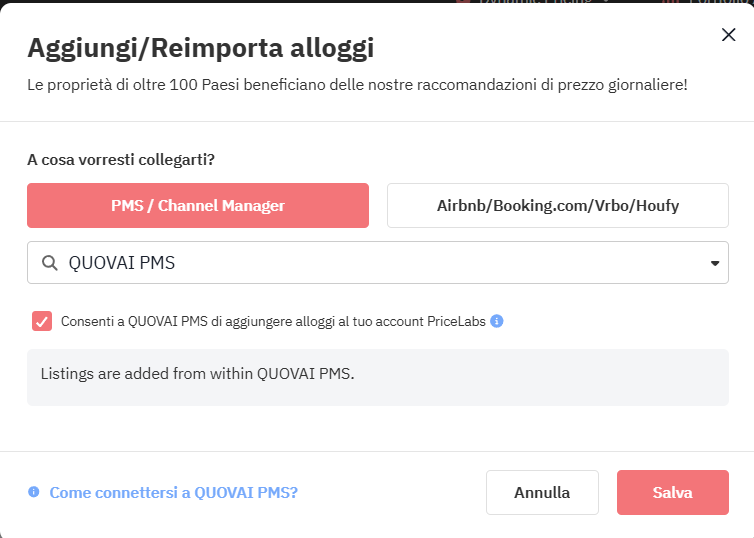The height and width of the screenshot is (538, 754).
Task: Click the 'Listings are added' info box
Action: (x=377, y=377)
